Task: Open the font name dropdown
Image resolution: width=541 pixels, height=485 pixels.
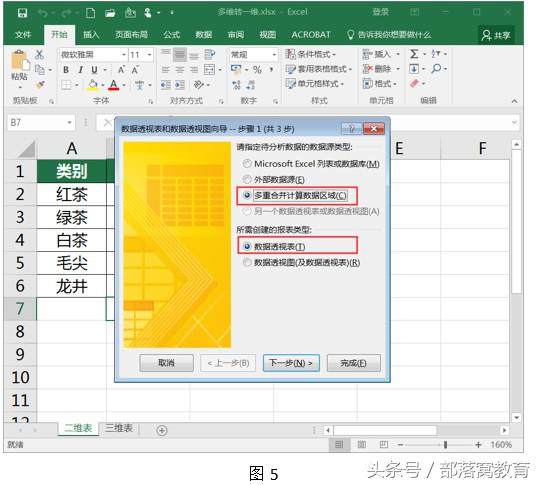Action: coord(124,55)
